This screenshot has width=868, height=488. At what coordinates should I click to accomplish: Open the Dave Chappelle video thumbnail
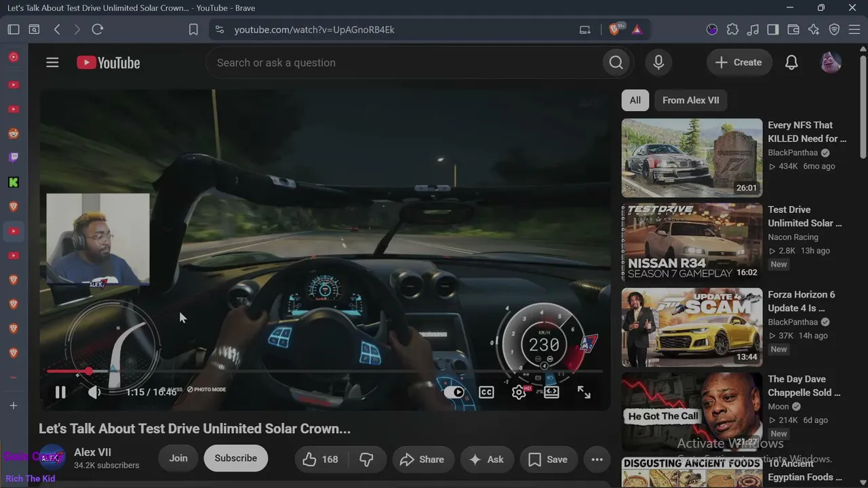[x=692, y=412]
